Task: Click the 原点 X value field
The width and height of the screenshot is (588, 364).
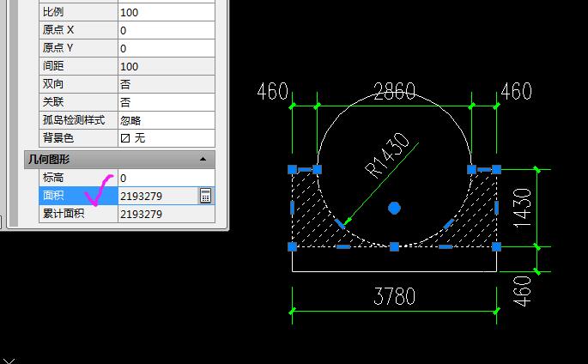Action: pyautogui.click(x=167, y=30)
